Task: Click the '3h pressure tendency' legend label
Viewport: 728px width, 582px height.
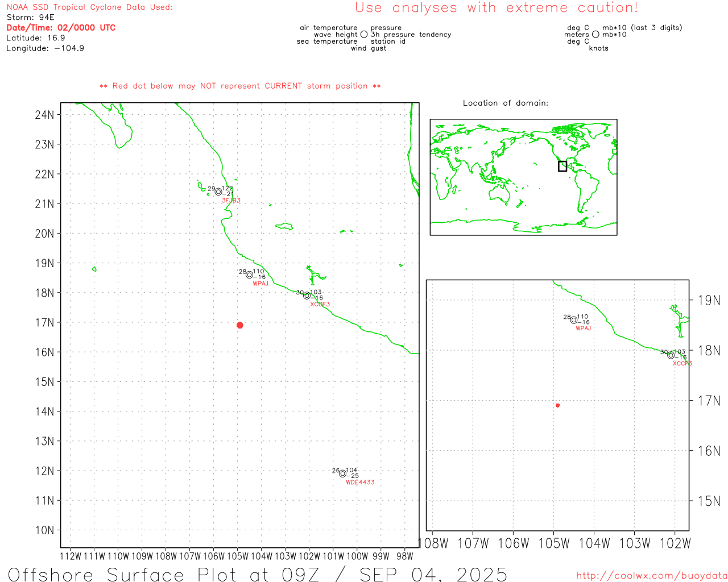Action: [411, 35]
